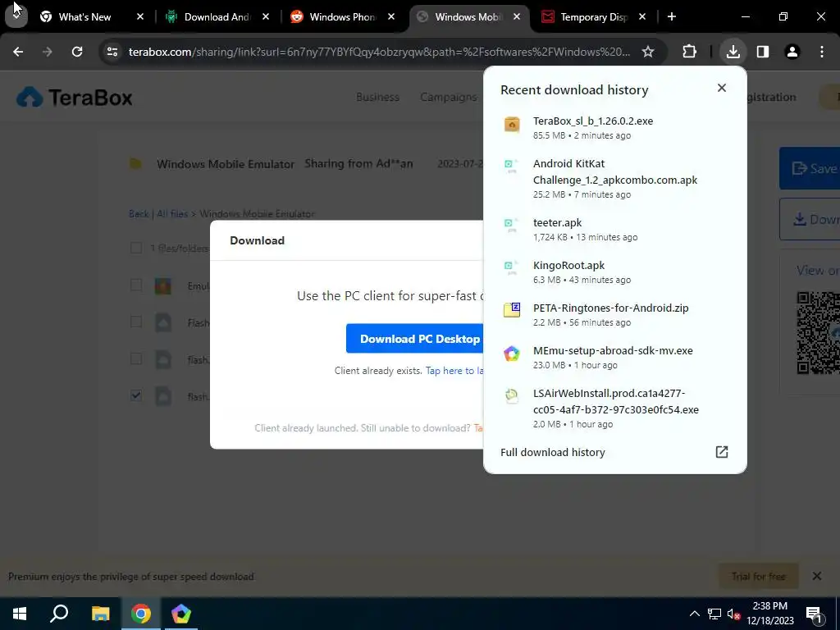Image resolution: width=840 pixels, height=630 pixels.
Task: Toggle the select-all files checkbox
Action: 136,248
